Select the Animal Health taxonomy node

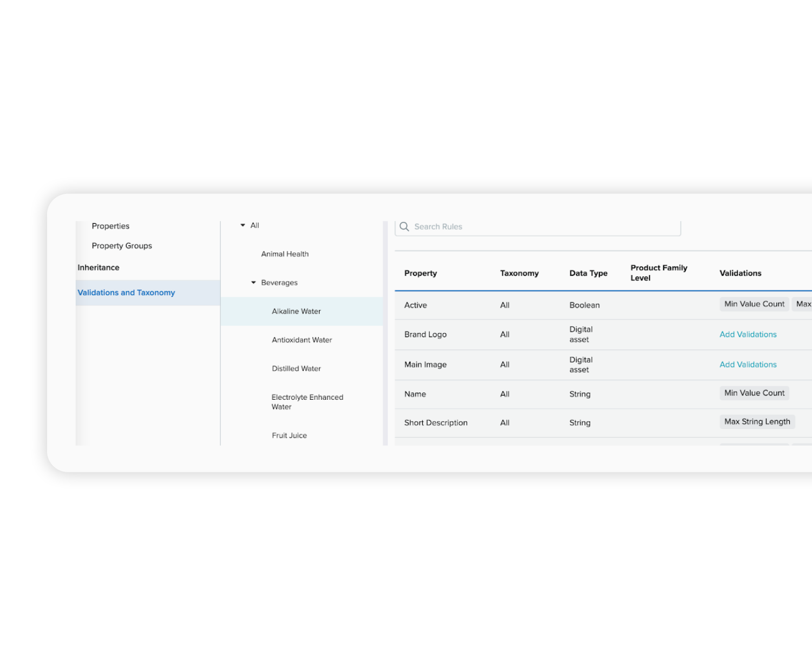click(285, 254)
